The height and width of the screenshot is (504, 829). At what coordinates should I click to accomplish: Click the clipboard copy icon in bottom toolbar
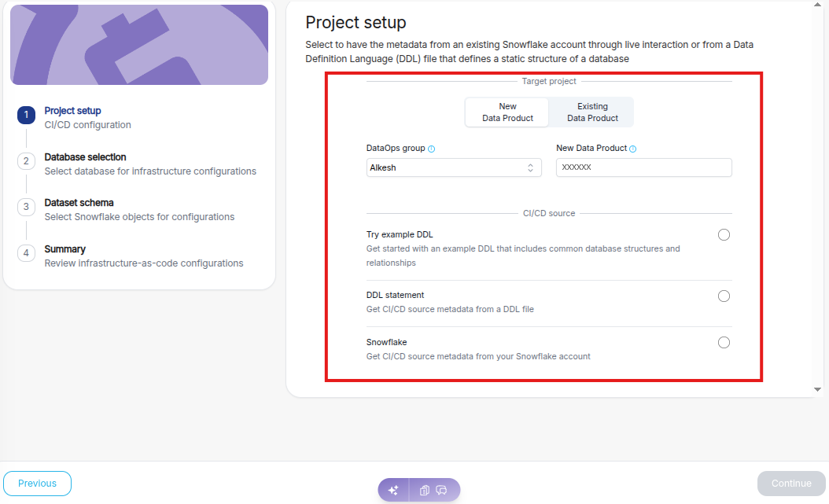(x=425, y=490)
